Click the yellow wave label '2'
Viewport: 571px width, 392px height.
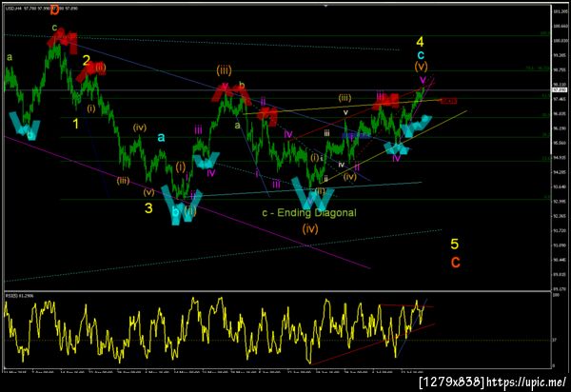[x=86, y=60]
